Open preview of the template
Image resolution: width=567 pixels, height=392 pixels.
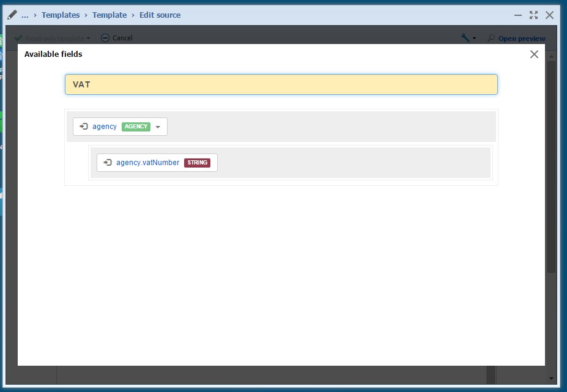click(516, 39)
